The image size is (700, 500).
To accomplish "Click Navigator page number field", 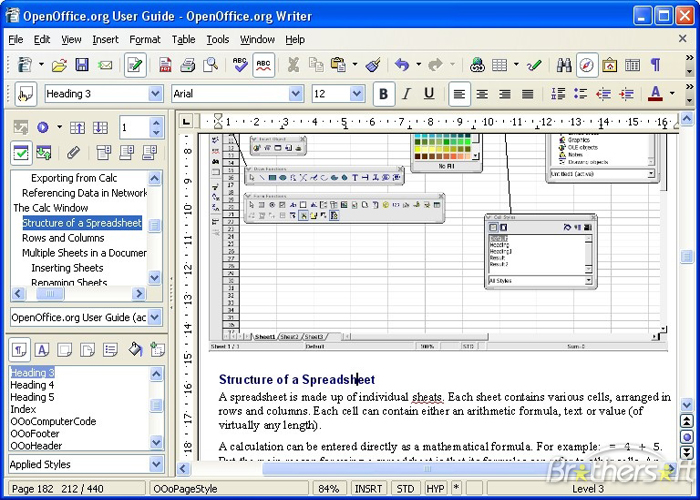I will pyautogui.click(x=136, y=127).
